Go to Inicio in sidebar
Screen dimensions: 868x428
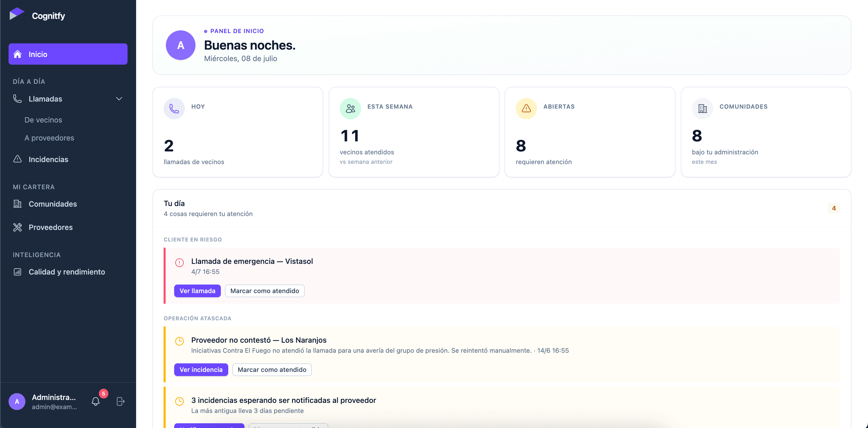[x=68, y=54]
